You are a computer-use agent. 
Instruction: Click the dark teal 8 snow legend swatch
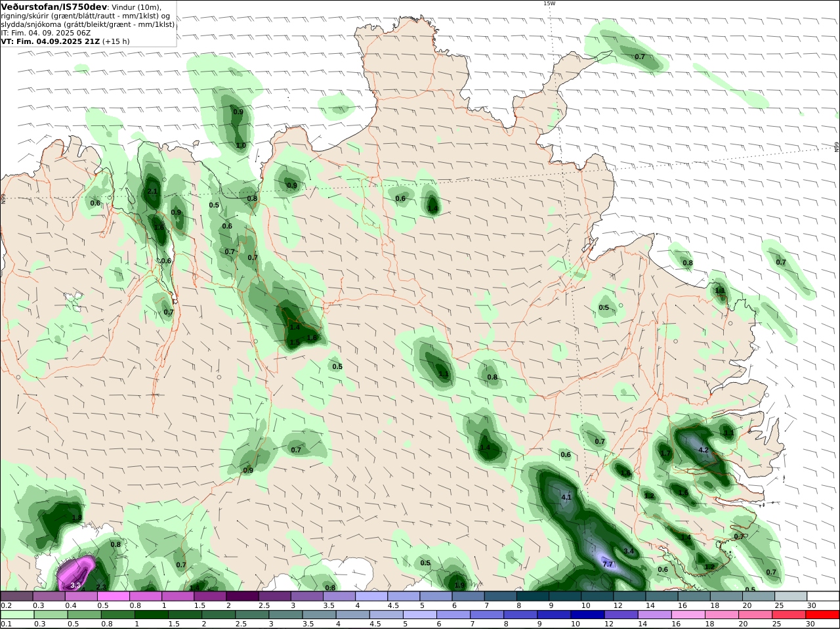click(x=533, y=596)
